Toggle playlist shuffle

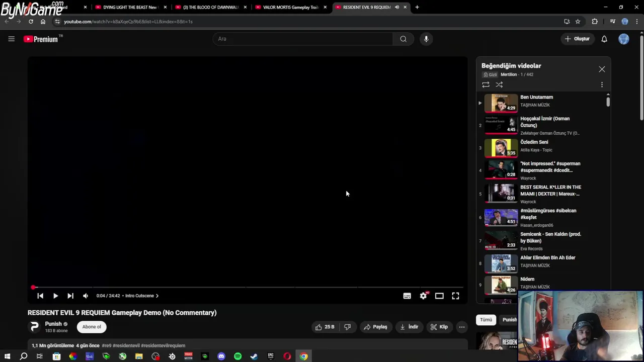tap(499, 85)
